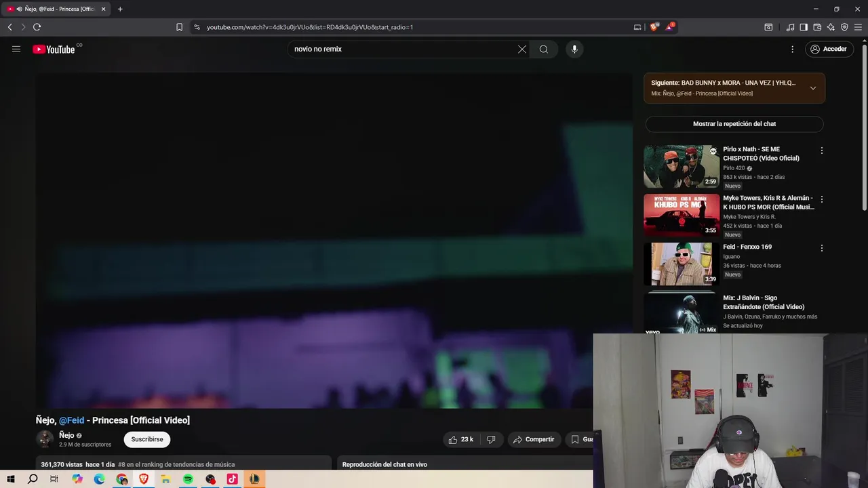Save the video with the bookmark button
Viewport: 868px width, 488px height.
(x=580, y=439)
